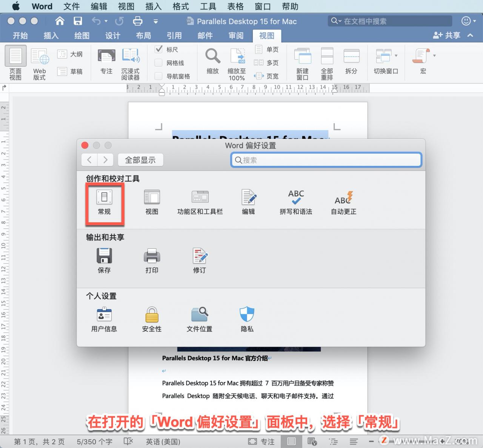Open Security (安全性) preferences

(152, 320)
